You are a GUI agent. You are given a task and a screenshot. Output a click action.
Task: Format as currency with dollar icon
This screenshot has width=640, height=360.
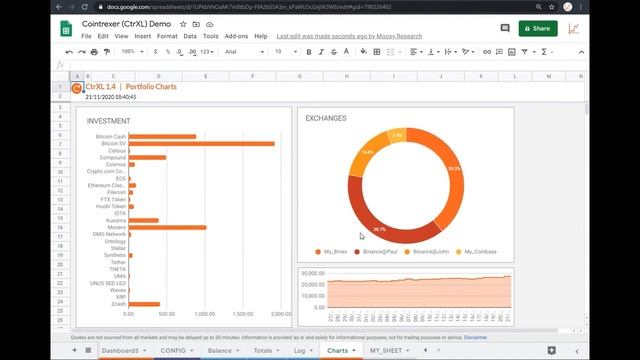155,52
